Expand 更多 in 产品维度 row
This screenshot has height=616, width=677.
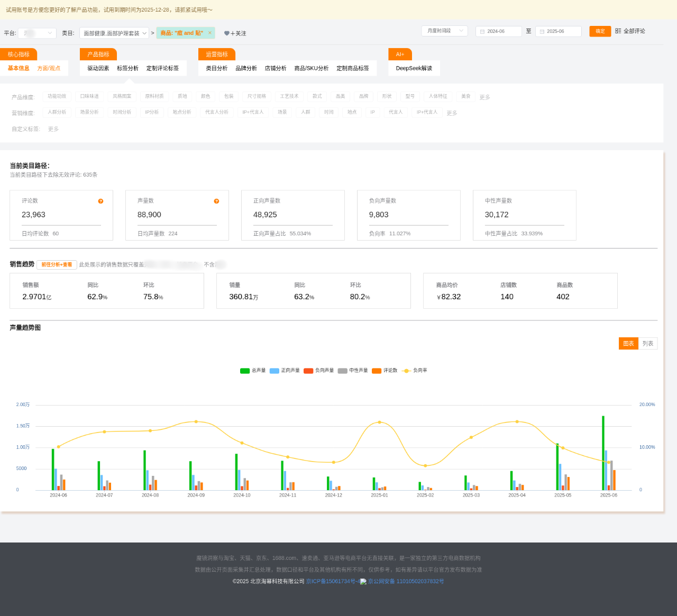(485, 97)
